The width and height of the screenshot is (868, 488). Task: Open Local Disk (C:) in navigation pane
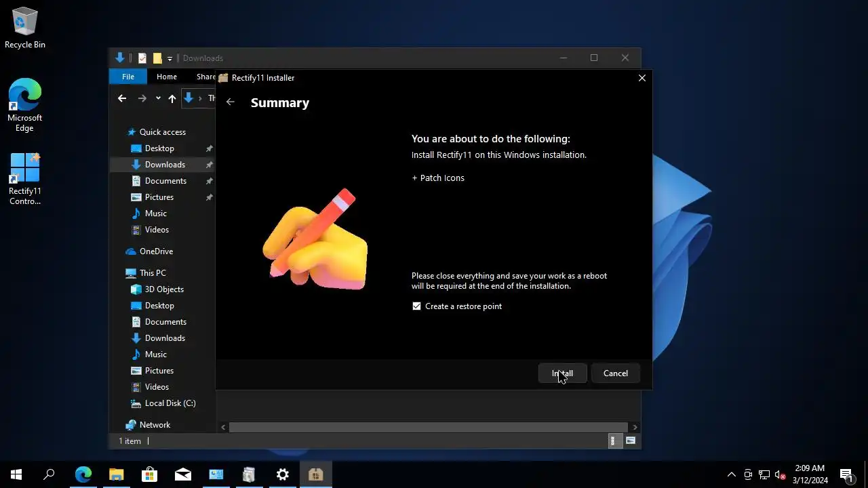(x=170, y=403)
